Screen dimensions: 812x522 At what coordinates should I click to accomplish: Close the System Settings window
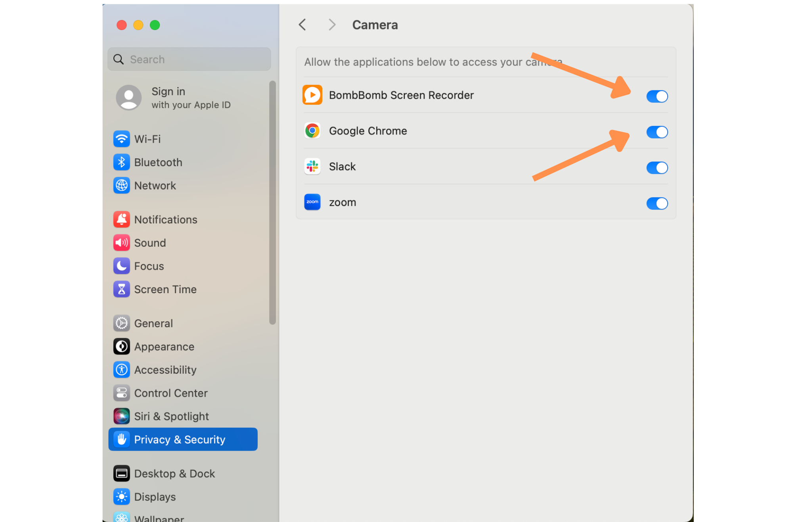(122, 25)
